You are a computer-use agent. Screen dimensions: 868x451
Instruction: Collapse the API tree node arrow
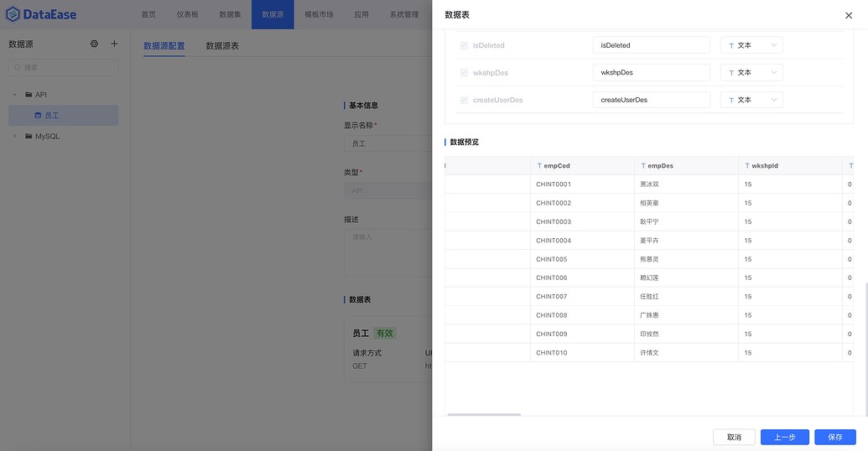click(15, 95)
